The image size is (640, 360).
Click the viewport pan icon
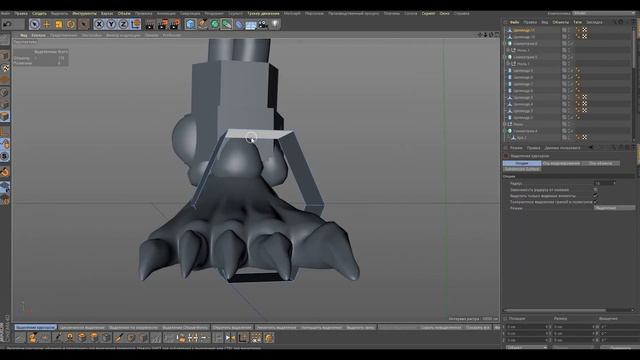(480, 35)
